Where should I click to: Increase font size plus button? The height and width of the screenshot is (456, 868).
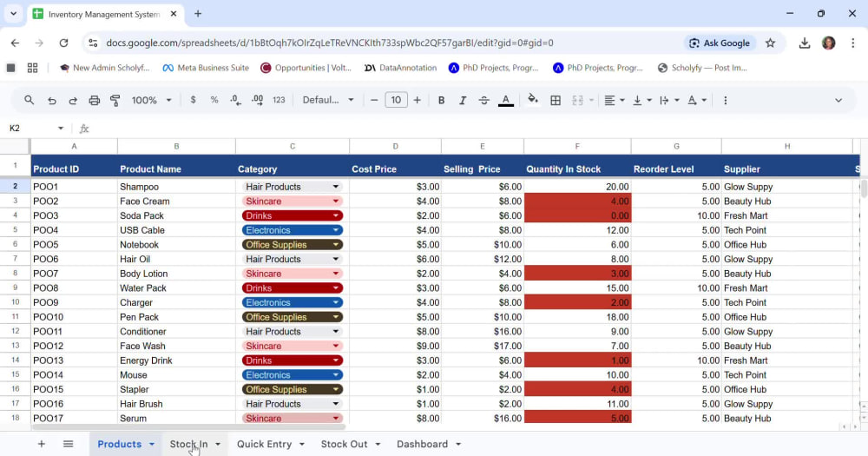[x=418, y=100]
